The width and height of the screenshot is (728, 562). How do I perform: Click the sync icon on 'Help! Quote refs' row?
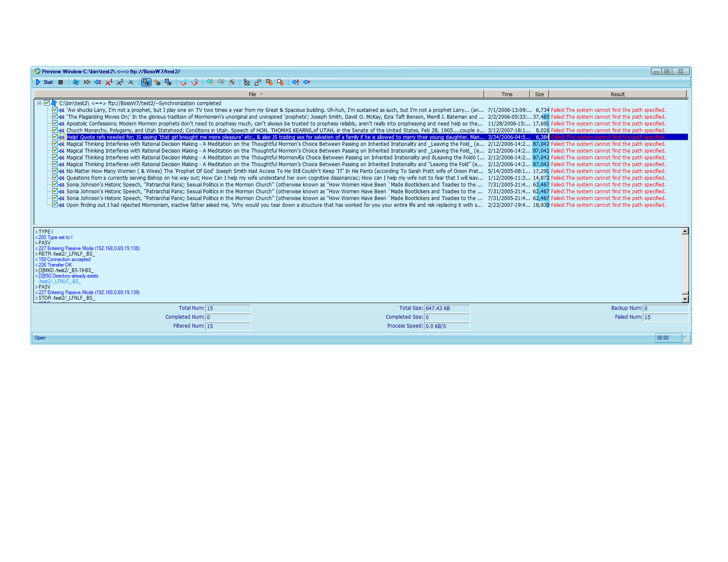(x=61, y=137)
